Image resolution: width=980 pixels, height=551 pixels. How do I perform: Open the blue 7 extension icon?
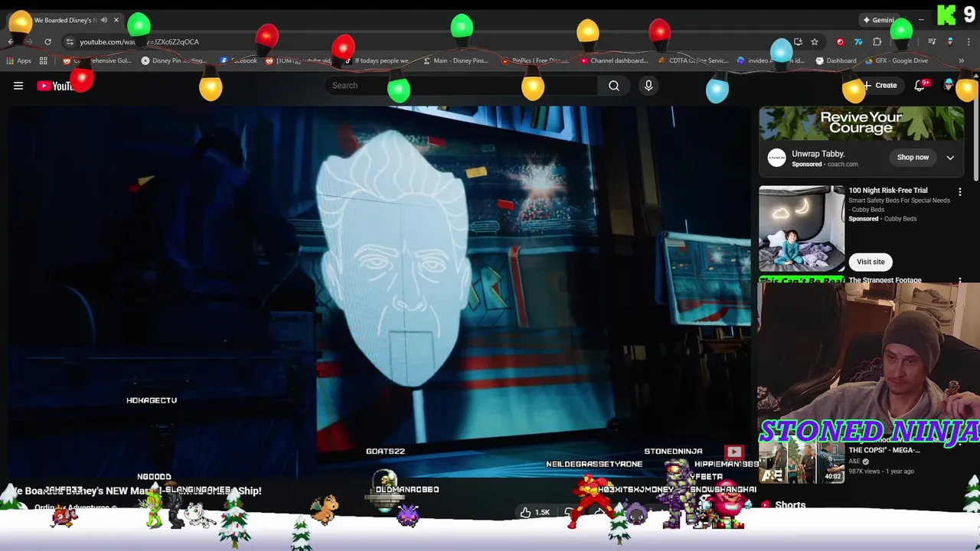(x=858, y=42)
